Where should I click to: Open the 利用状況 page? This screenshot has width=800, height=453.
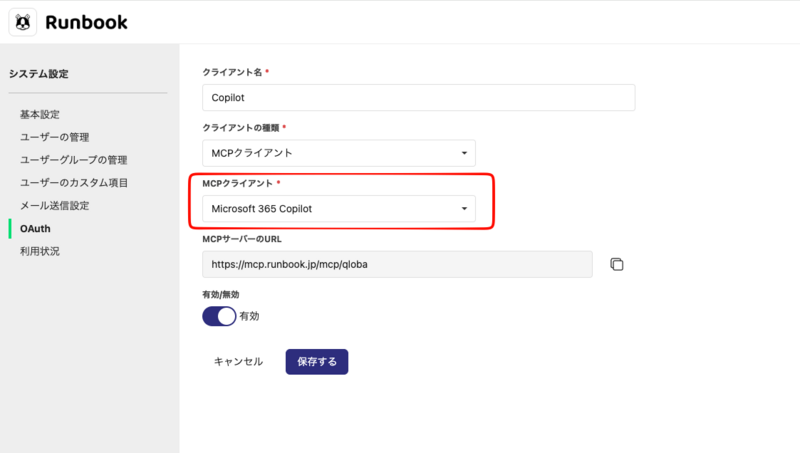(40, 251)
